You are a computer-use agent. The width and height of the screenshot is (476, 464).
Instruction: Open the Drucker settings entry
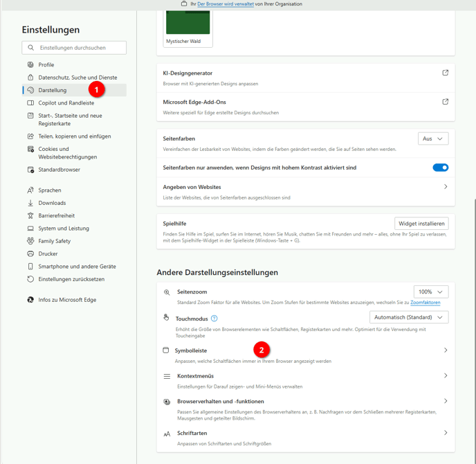pyautogui.click(x=74, y=253)
